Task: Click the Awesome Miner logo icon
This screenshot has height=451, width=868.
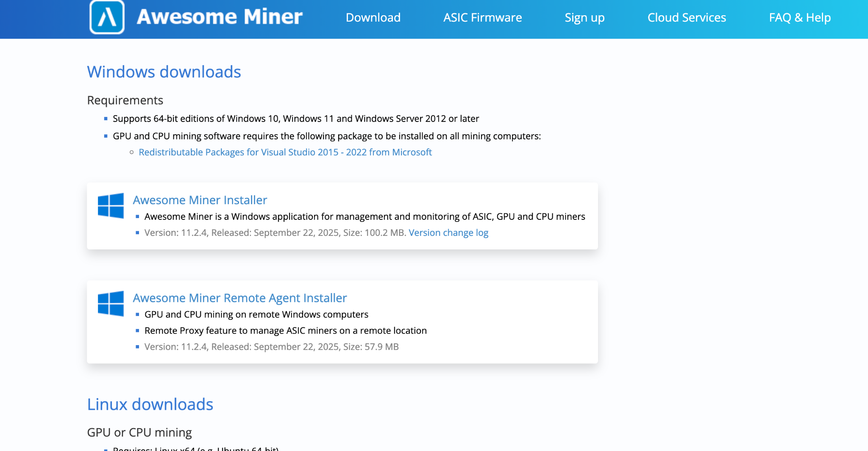Action: 107,17
